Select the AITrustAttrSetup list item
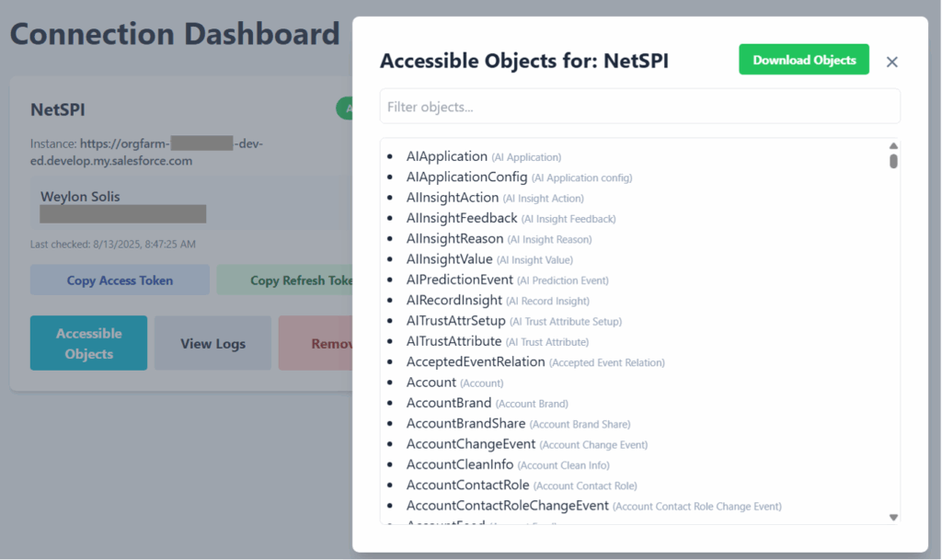The image size is (942, 560). pos(513,321)
